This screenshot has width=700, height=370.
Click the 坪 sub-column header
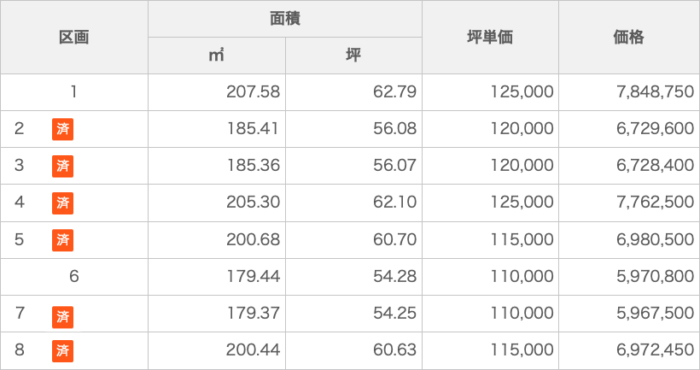[354, 56]
